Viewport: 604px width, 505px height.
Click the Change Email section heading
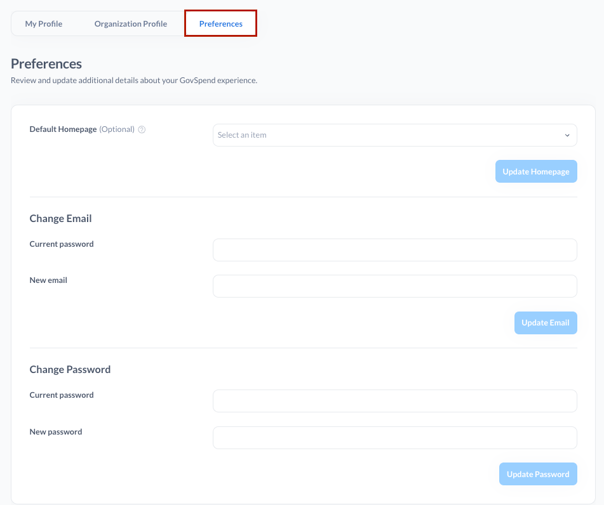tap(60, 218)
